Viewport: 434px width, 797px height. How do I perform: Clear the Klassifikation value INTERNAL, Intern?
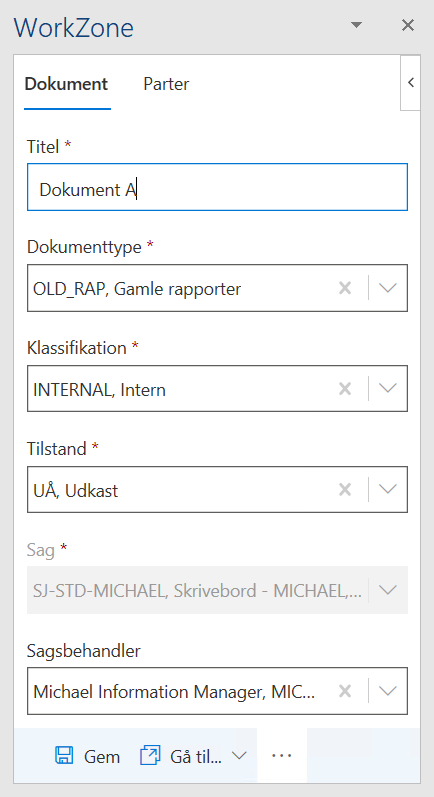(345, 389)
